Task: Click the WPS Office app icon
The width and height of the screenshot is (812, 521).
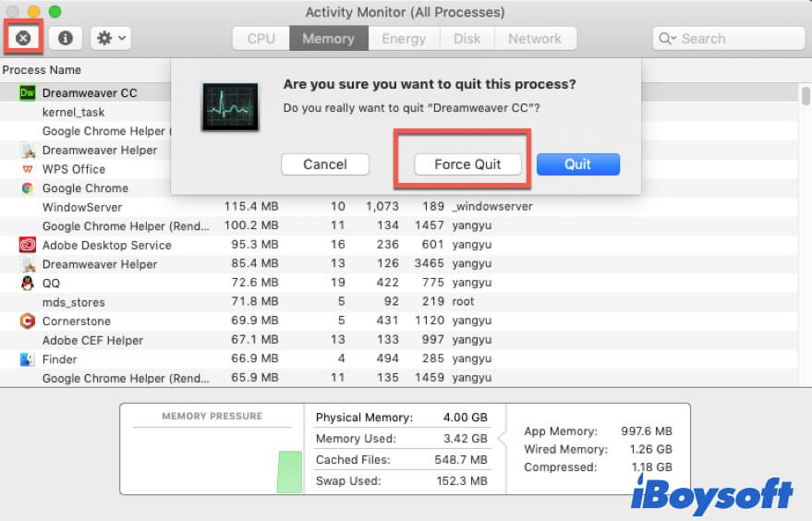Action: coord(27,169)
